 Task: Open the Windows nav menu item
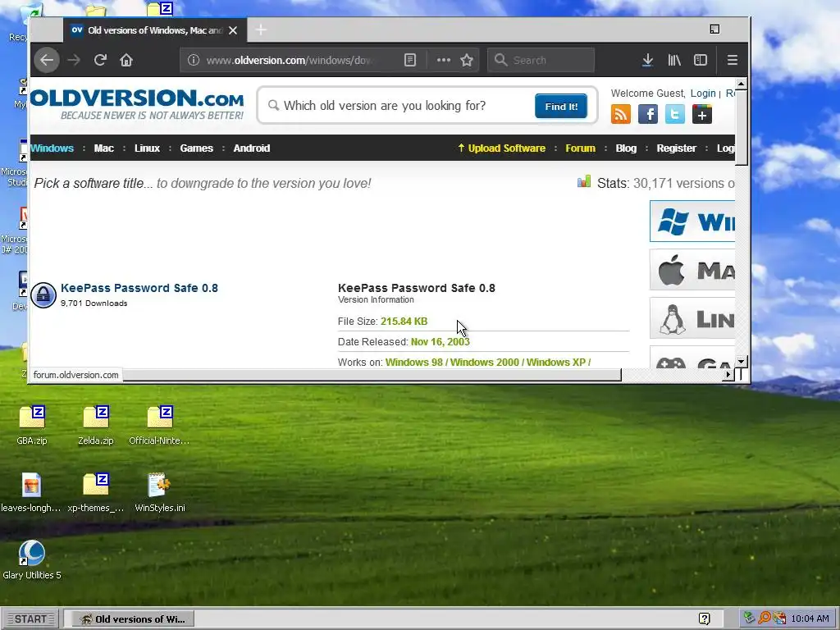(52, 148)
